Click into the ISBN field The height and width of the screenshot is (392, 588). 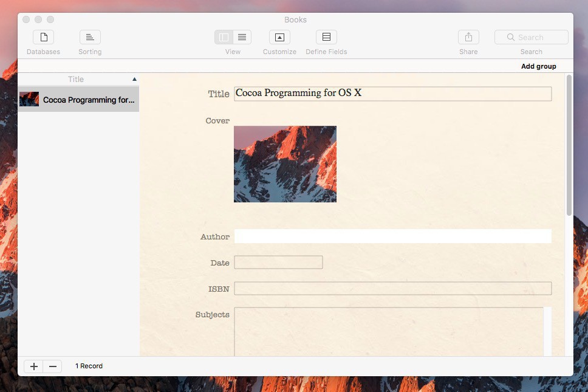click(392, 289)
